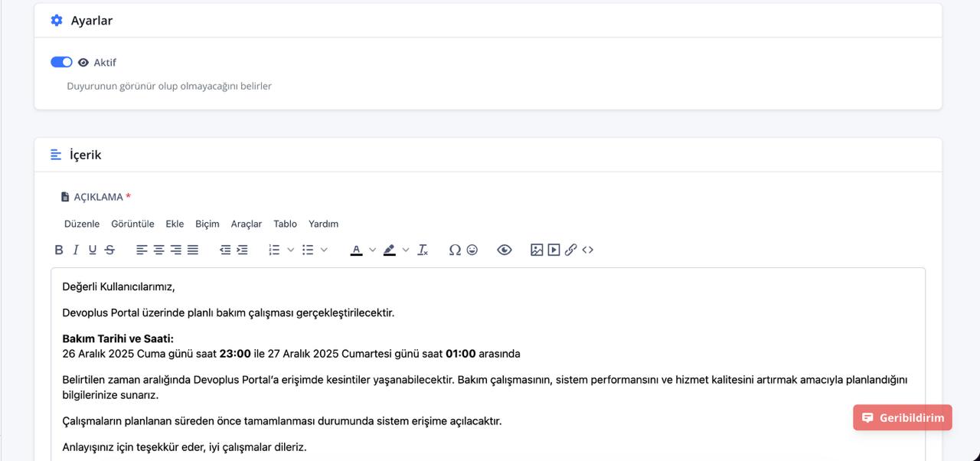Image resolution: width=980 pixels, height=461 pixels.
Task: Open the Araçlar menu
Action: coord(247,224)
